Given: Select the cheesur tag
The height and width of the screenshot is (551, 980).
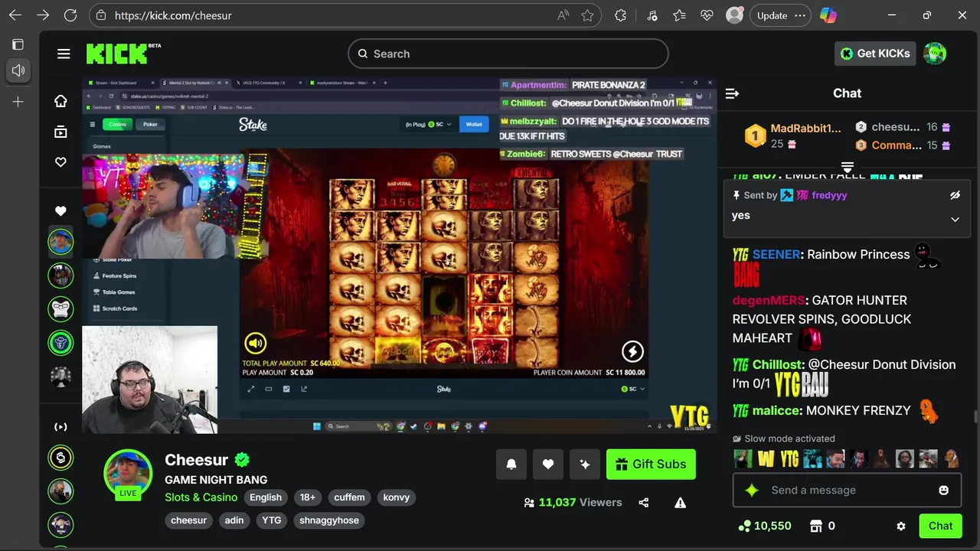Looking at the screenshot, I should 189,520.
